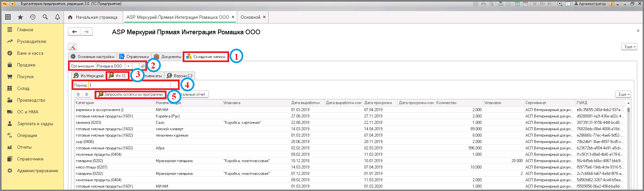The height and width of the screenshot is (191, 644).
Task: Toggle the split panels view icon
Action: [x=568, y=4]
